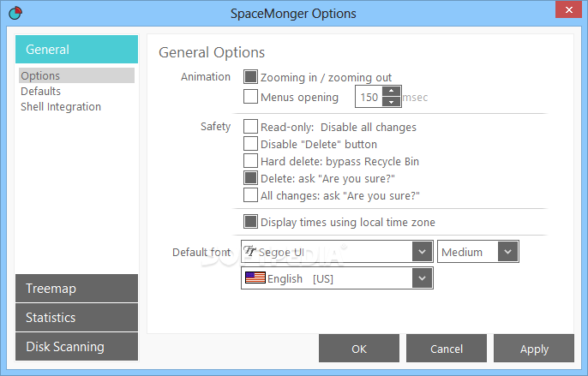
Task: Click the TrueType font icon beside Segoe UI
Action: click(249, 251)
